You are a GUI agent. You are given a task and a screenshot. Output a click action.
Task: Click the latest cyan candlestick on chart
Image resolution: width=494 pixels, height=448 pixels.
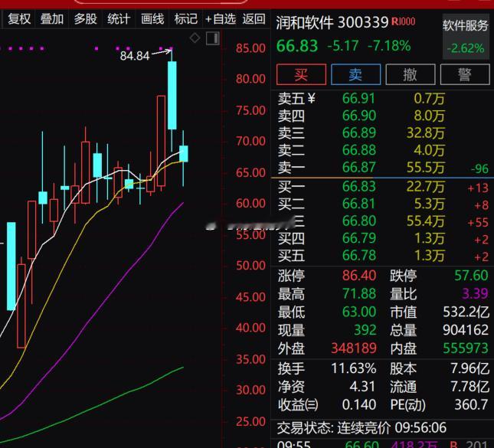pyautogui.click(x=183, y=154)
